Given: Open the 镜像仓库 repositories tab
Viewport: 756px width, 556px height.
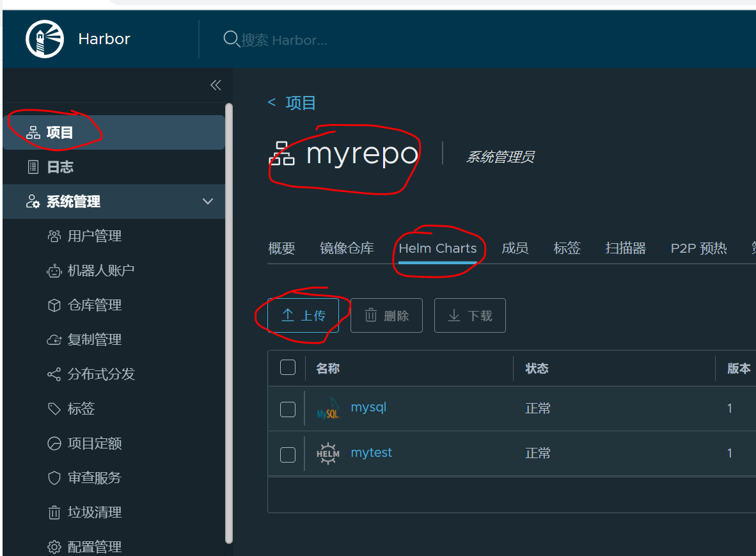Looking at the screenshot, I should [347, 248].
